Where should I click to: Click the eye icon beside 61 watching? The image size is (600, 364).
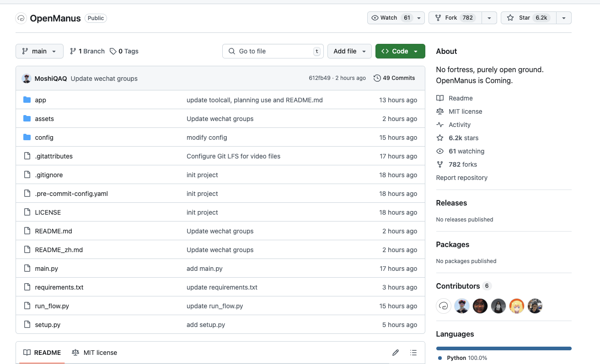[440, 151]
